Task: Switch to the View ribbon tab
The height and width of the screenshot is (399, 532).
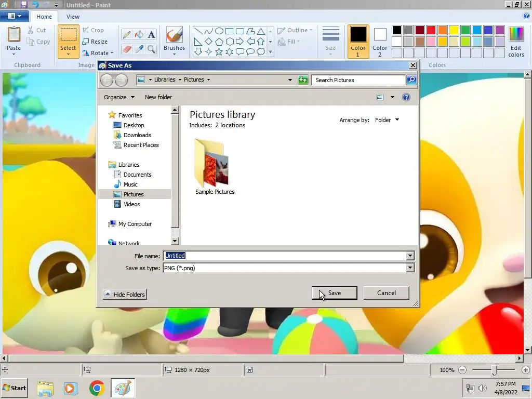Action: [x=73, y=17]
